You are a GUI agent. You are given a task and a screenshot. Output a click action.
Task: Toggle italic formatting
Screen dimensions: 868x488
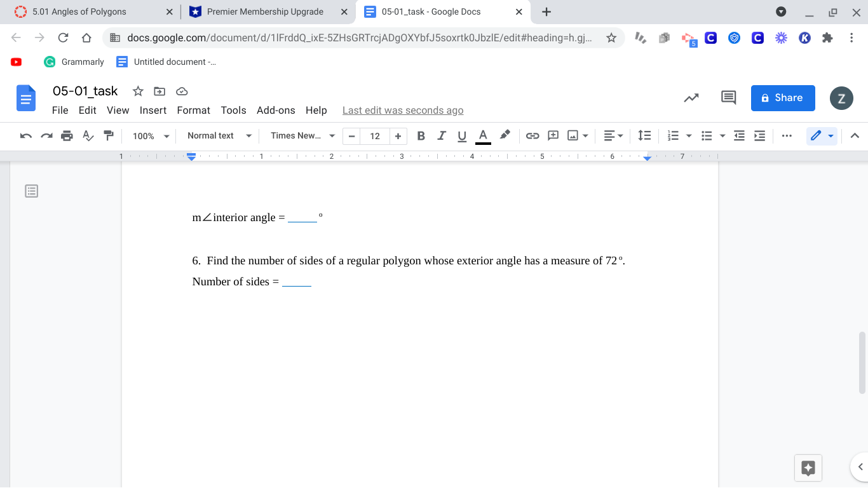click(x=442, y=135)
